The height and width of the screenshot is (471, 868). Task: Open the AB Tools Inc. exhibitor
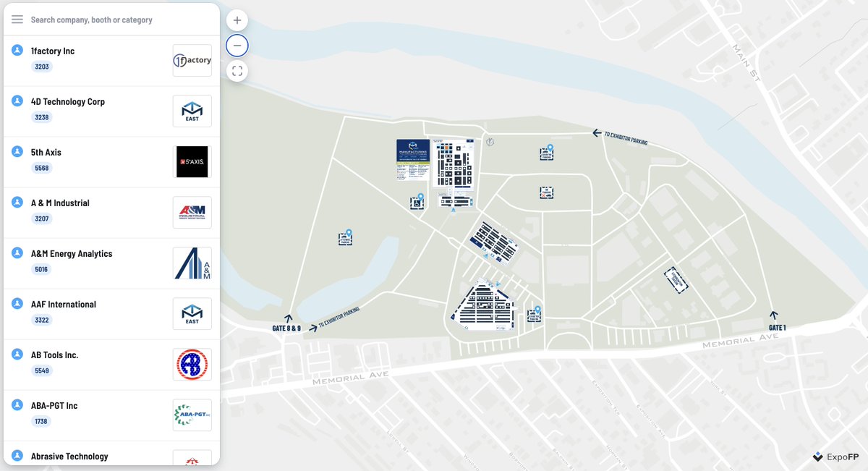click(111, 365)
